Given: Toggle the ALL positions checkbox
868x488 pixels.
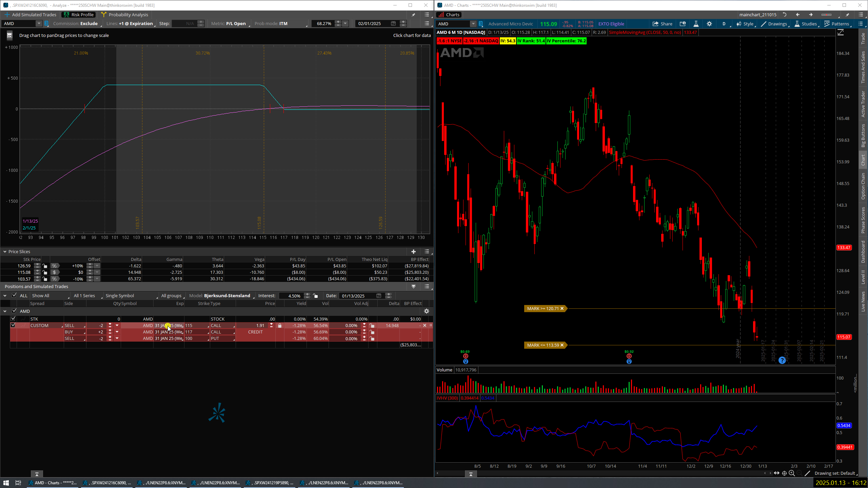Looking at the screenshot, I should coord(14,296).
